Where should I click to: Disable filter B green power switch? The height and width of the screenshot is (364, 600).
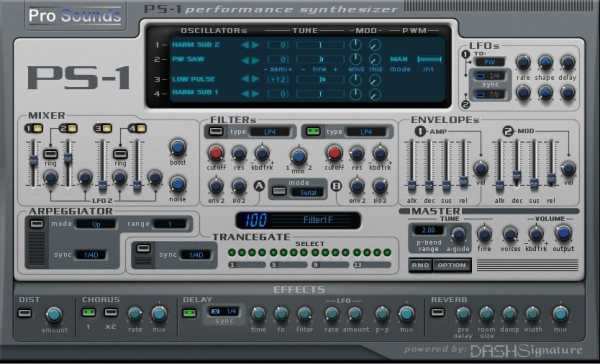point(313,132)
